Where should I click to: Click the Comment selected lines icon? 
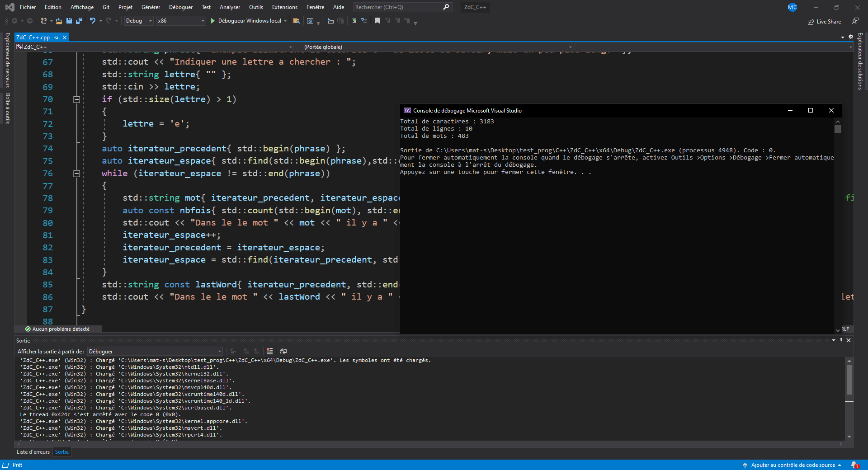point(354,21)
